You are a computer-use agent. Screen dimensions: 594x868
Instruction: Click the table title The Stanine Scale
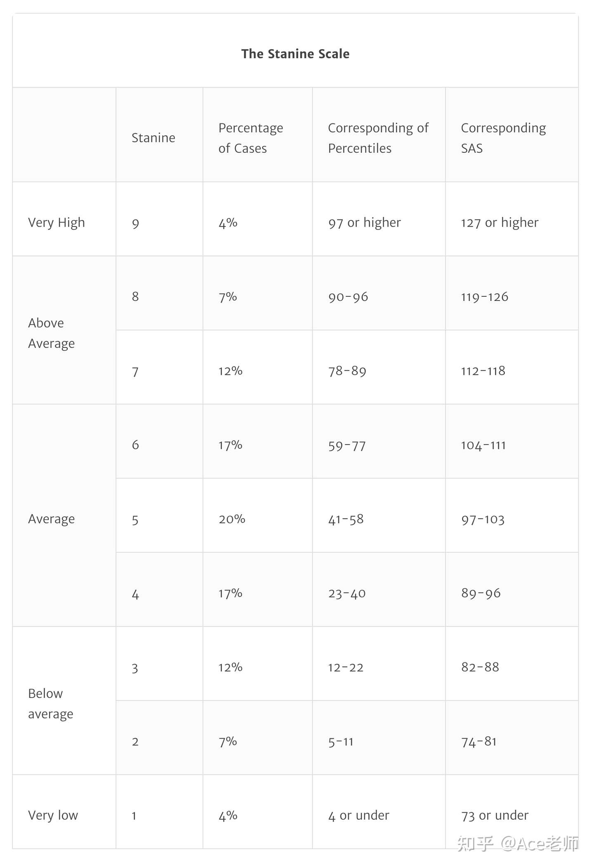pyautogui.click(x=295, y=54)
